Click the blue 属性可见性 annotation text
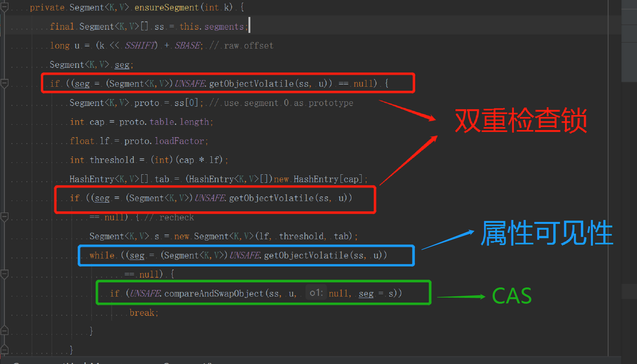The image size is (637, 364). [547, 233]
